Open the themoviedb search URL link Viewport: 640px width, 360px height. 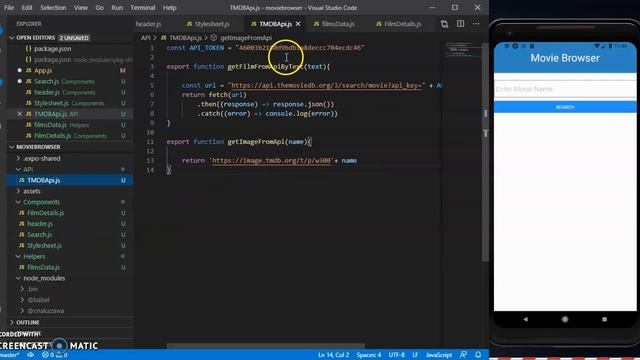click(x=326, y=85)
